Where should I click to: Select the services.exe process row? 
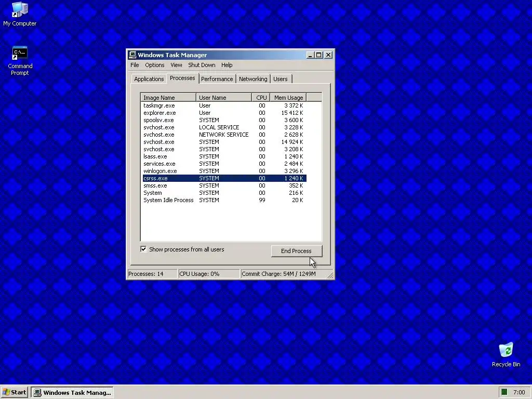point(224,164)
